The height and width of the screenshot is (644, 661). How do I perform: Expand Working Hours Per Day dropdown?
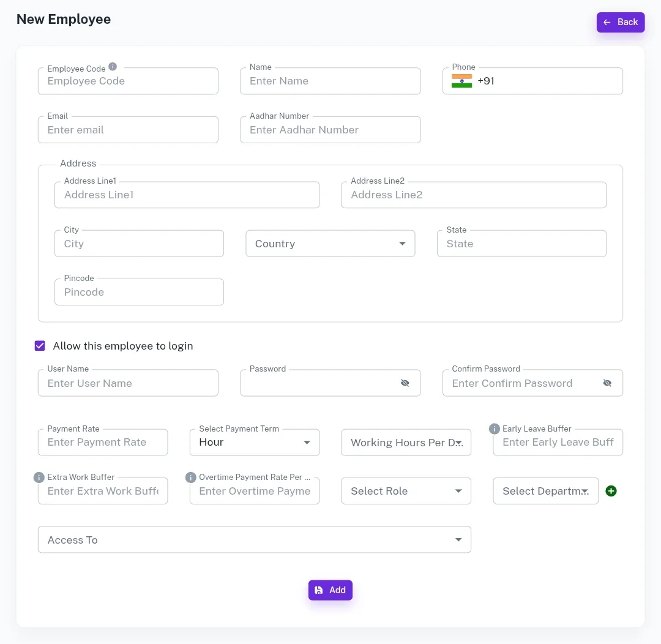pyautogui.click(x=406, y=443)
